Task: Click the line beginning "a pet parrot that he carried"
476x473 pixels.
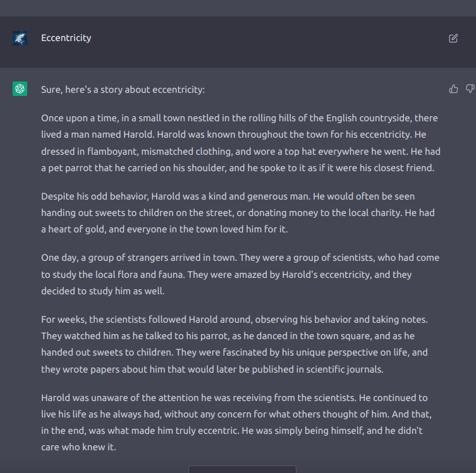Action: [238, 168]
